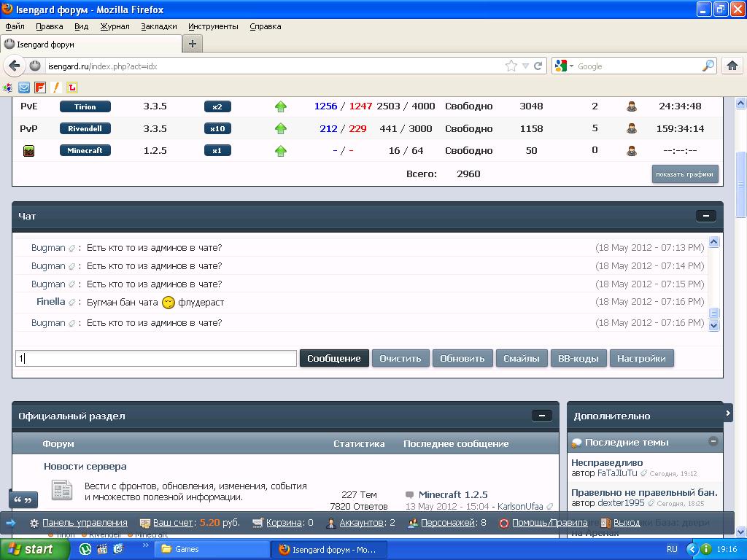Screen dimensions: 747x560
Task: Collapse the Последние темы block
Action: click(x=713, y=441)
